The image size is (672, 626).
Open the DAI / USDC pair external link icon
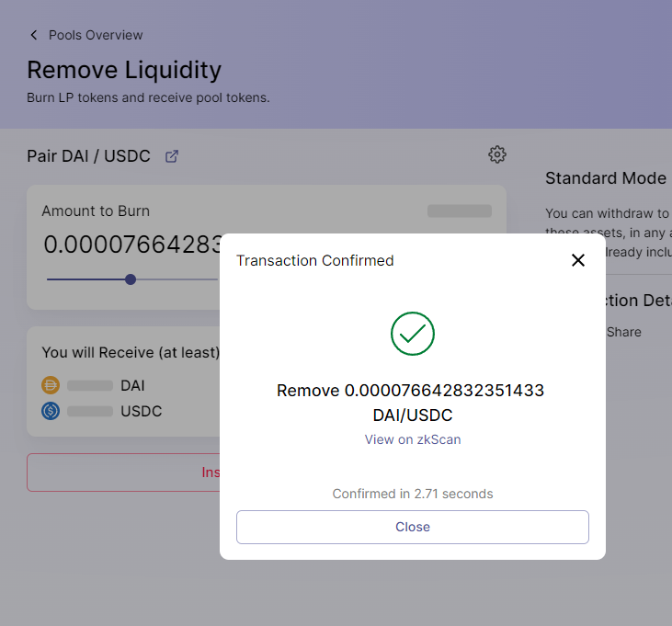pos(172,156)
